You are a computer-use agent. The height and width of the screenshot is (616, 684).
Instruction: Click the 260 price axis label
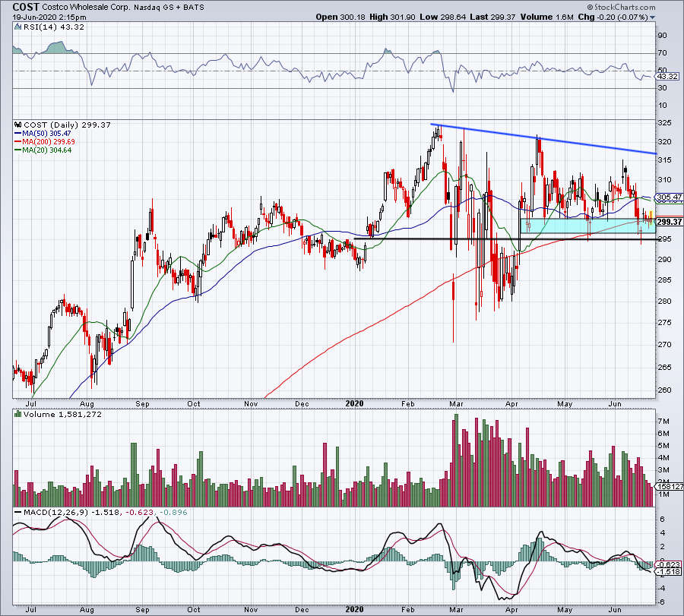(664, 390)
